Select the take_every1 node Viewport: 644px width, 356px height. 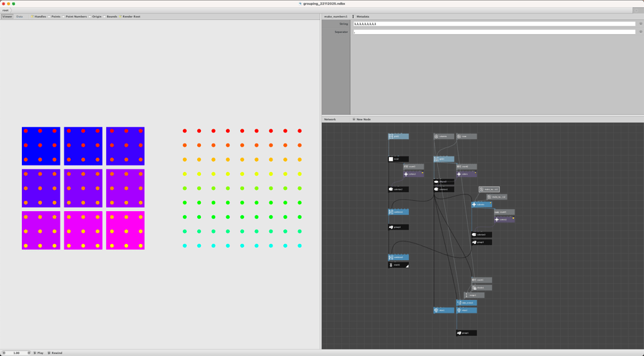(466, 303)
